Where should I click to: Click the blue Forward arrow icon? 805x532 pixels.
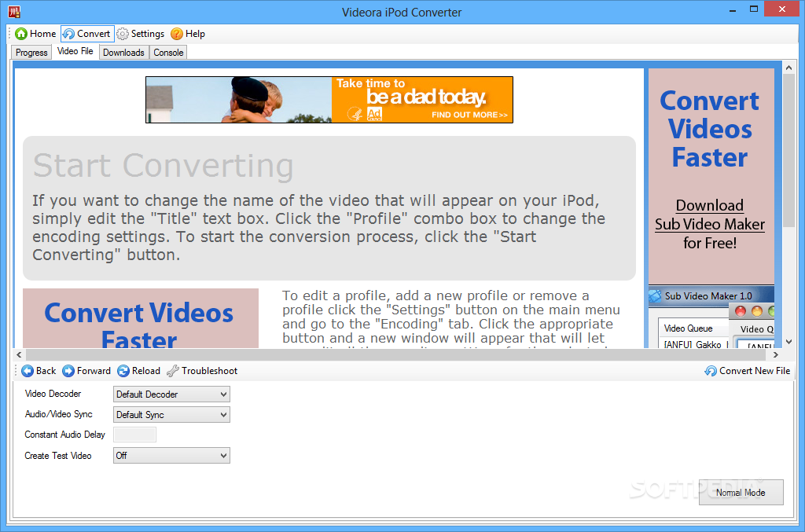point(68,371)
